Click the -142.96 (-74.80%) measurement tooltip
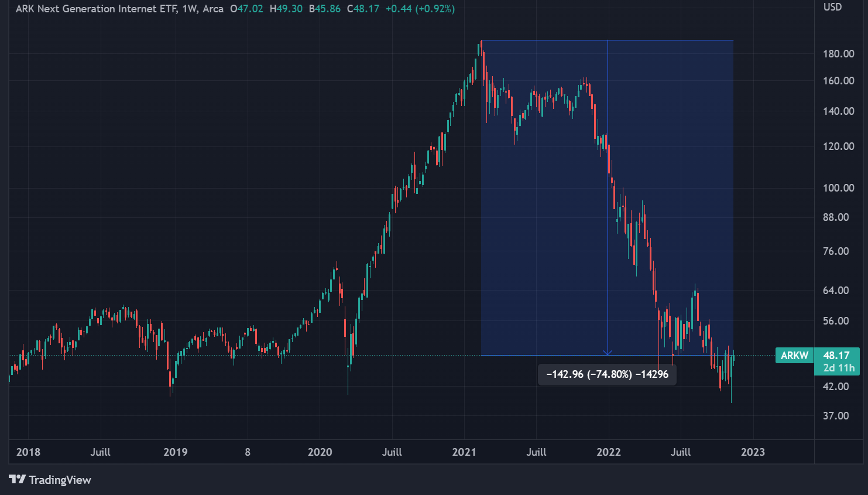This screenshot has height=495, width=868. 607,374
